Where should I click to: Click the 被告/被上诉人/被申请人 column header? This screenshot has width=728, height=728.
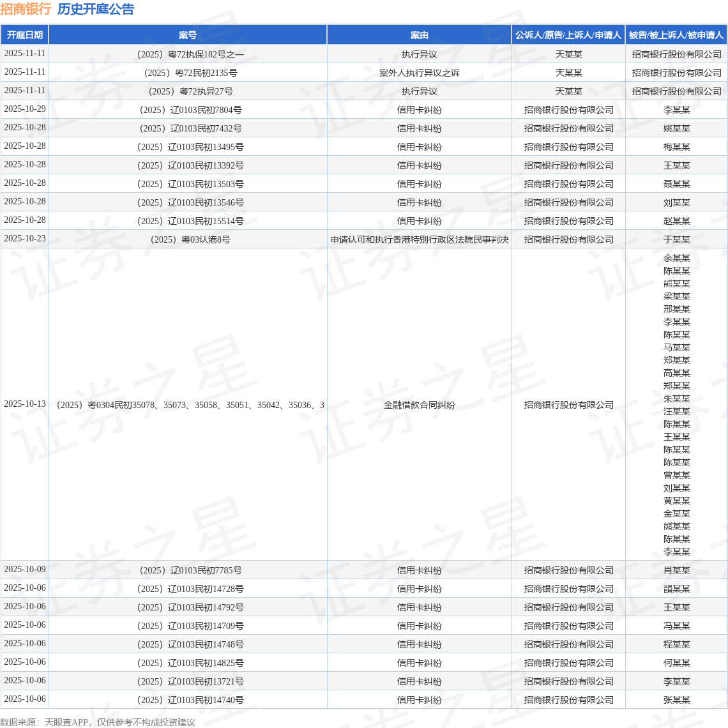point(676,35)
